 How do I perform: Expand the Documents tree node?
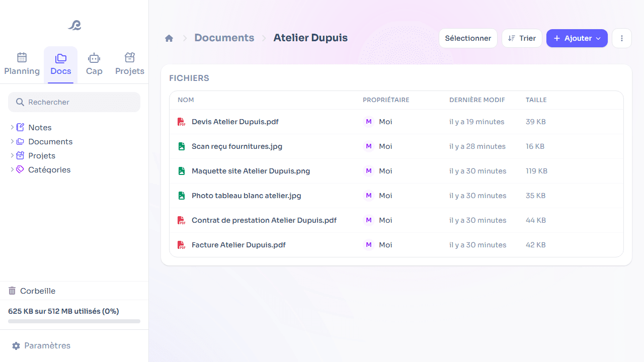pyautogui.click(x=12, y=141)
